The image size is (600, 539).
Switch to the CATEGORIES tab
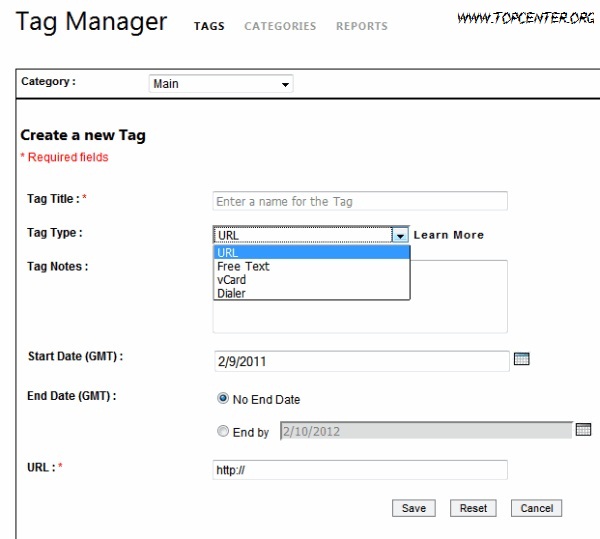point(280,26)
